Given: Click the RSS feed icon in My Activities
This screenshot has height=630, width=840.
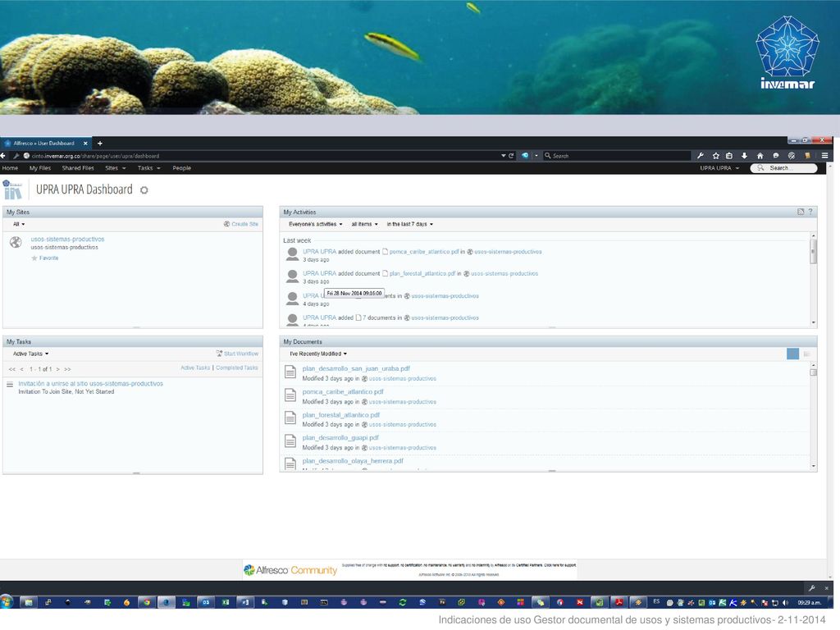Looking at the screenshot, I should [x=801, y=212].
